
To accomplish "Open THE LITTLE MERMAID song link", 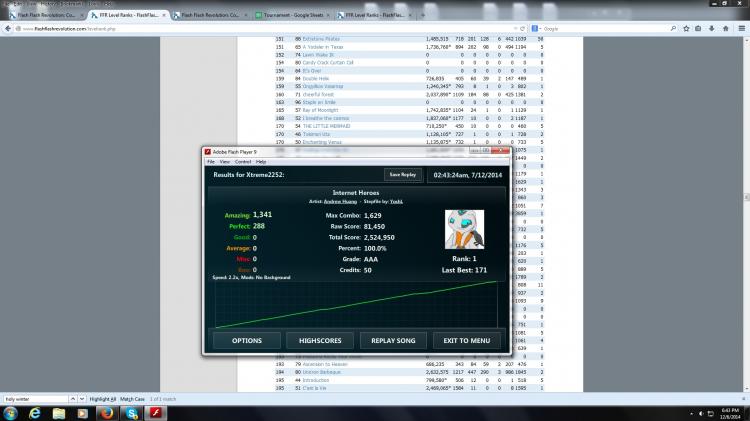I will 326,126.
